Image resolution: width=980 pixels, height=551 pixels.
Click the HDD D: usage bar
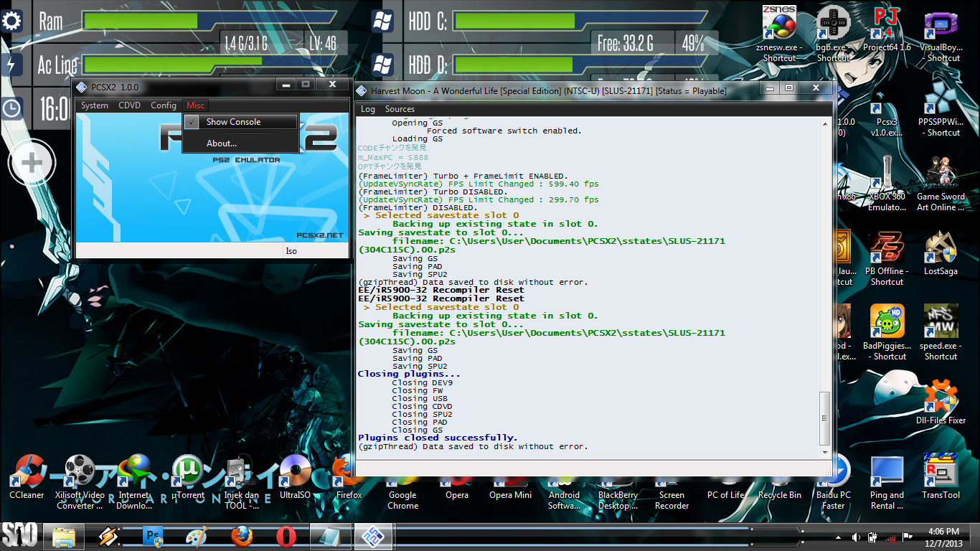coord(578,65)
